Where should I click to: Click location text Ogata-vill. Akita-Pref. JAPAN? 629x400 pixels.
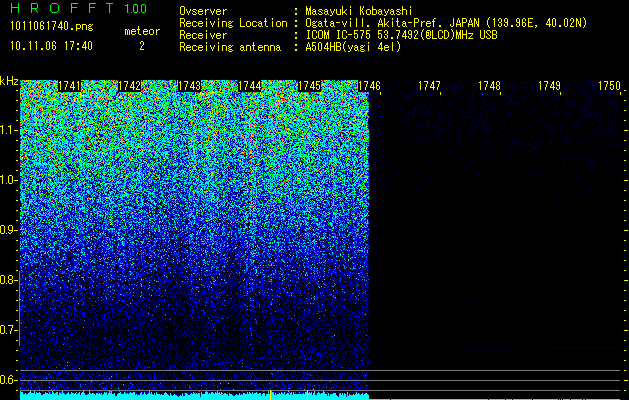(x=392, y=23)
